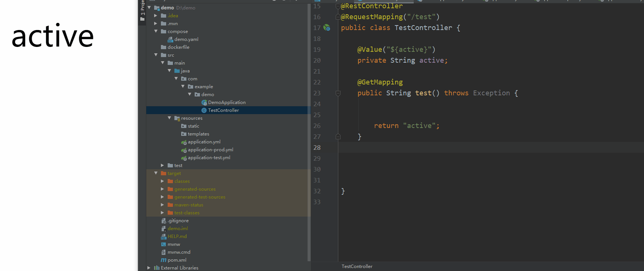
Task: Click the Maven icon beside pom.xml
Action: 164,260
